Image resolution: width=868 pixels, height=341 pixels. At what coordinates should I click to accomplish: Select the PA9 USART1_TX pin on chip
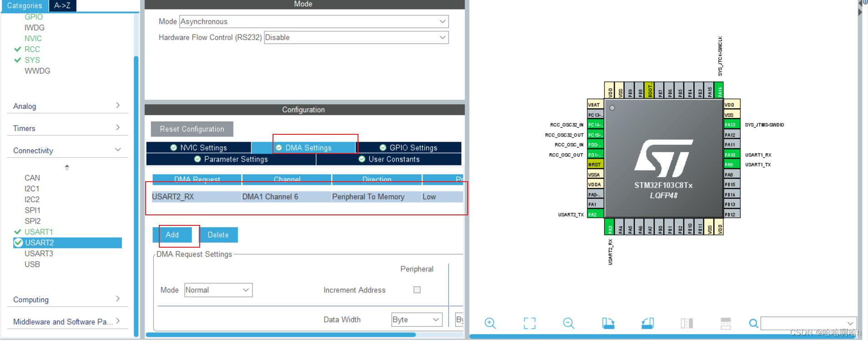click(731, 165)
